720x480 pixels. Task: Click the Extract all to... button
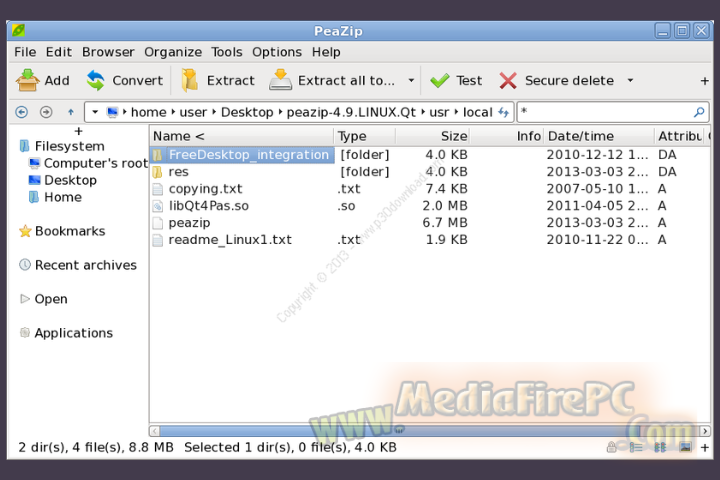coord(332,81)
